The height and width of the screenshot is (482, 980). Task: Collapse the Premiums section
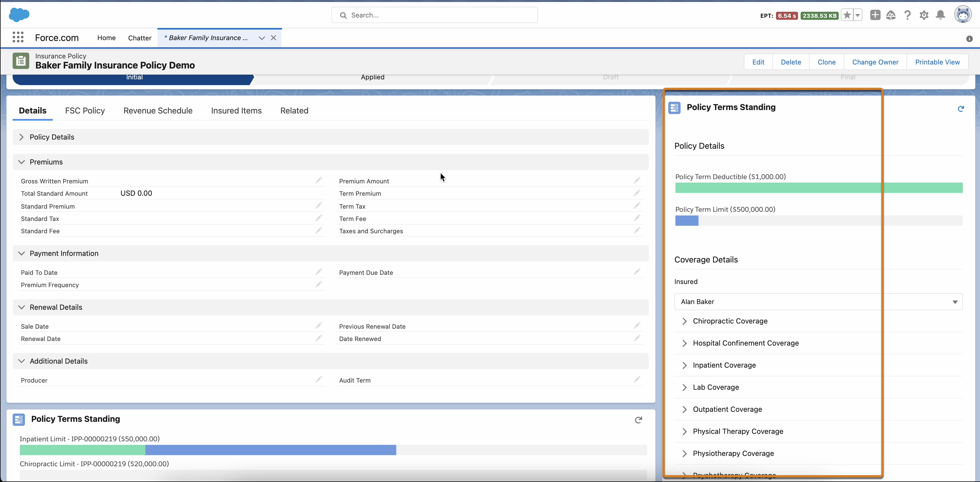[x=21, y=162]
